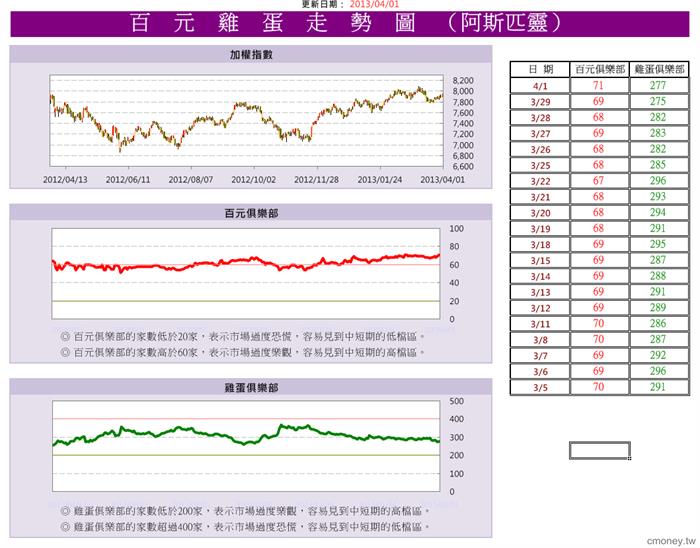Click the purple 百元雞蛋走勢圖 title banner
Image resolution: width=700 pixels, height=548 pixels.
point(350,24)
